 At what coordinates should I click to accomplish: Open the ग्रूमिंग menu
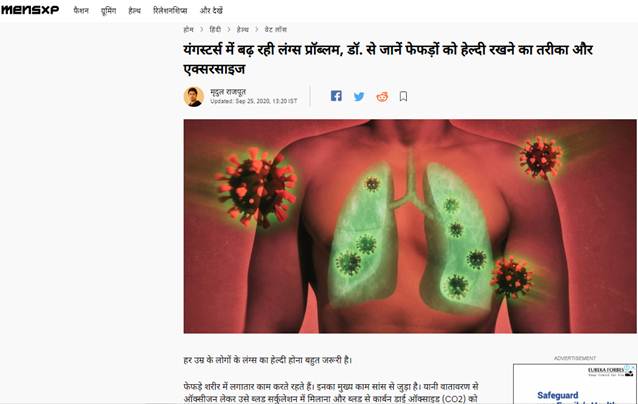point(109,11)
